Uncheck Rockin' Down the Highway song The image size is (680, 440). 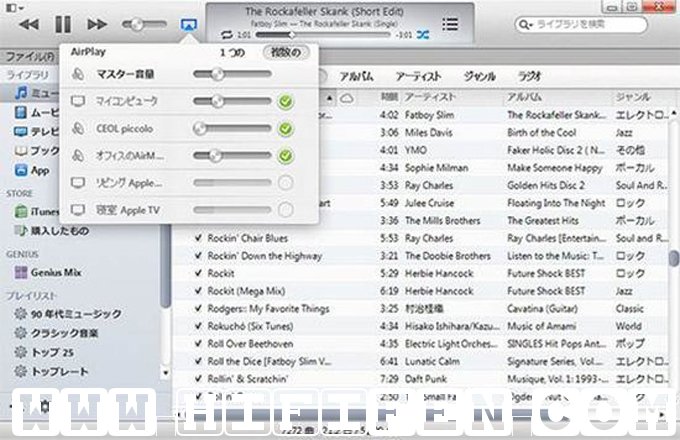(198, 256)
